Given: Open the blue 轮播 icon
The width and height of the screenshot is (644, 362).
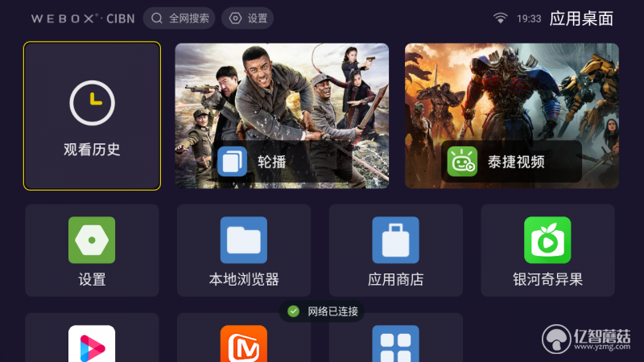Looking at the screenshot, I should (232, 162).
